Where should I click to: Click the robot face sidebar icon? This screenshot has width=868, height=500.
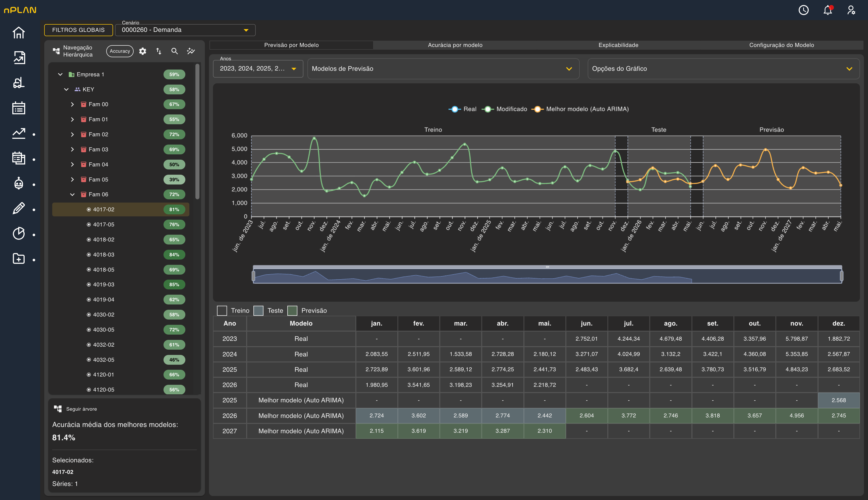pos(19,183)
